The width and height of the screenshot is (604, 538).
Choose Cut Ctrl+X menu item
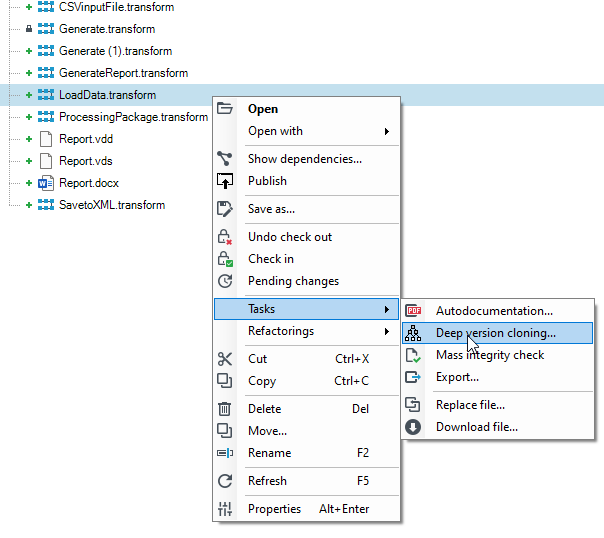307,359
